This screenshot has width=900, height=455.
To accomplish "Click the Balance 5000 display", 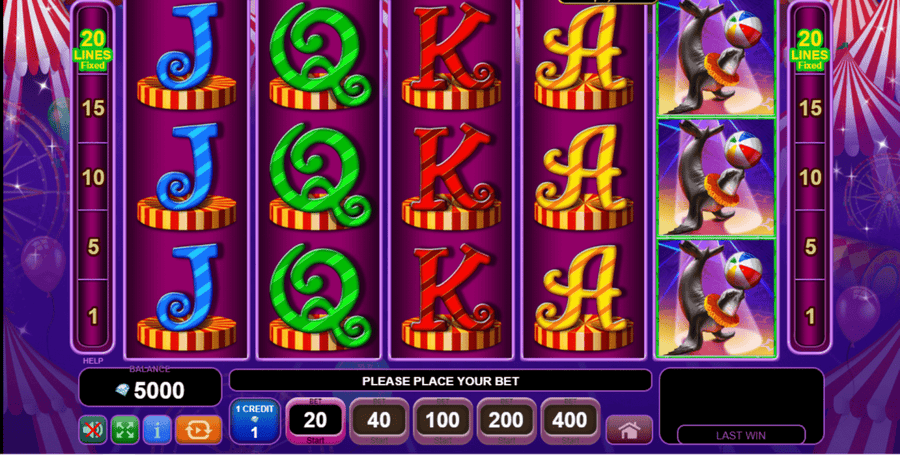I will pos(150,387).
